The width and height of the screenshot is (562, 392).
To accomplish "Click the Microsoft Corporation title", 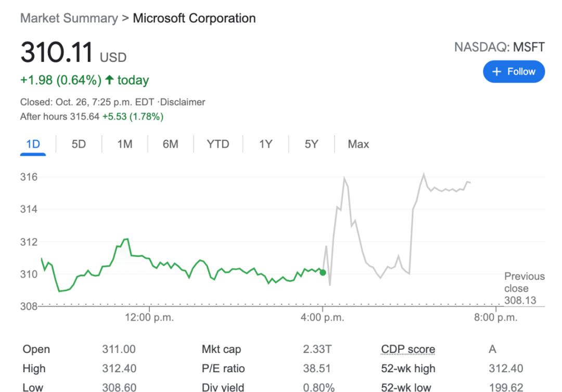I will click(x=194, y=19).
